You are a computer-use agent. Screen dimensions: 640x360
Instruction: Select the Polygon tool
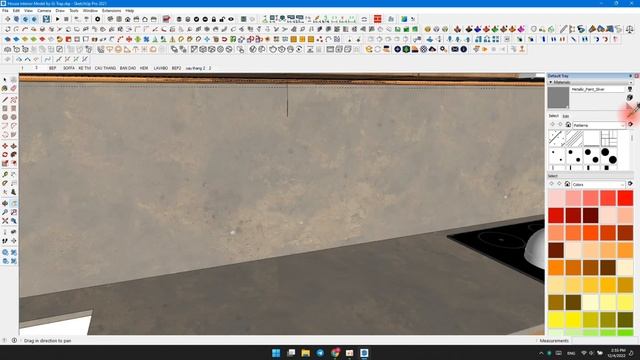click(x=13, y=117)
